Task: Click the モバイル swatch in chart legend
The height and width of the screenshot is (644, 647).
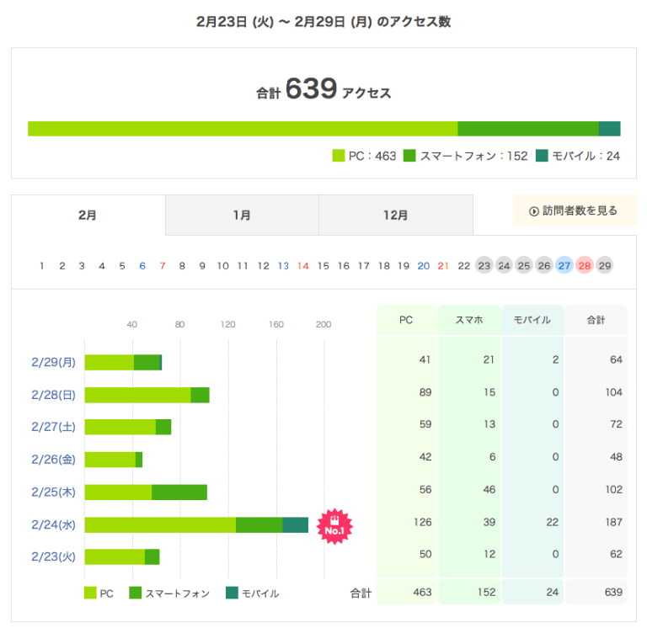Action: pyautogui.click(x=232, y=593)
